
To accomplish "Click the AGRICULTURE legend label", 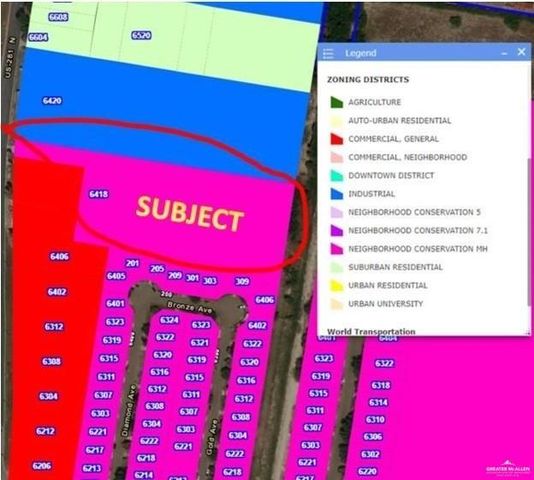I will (x=374, y=102).
